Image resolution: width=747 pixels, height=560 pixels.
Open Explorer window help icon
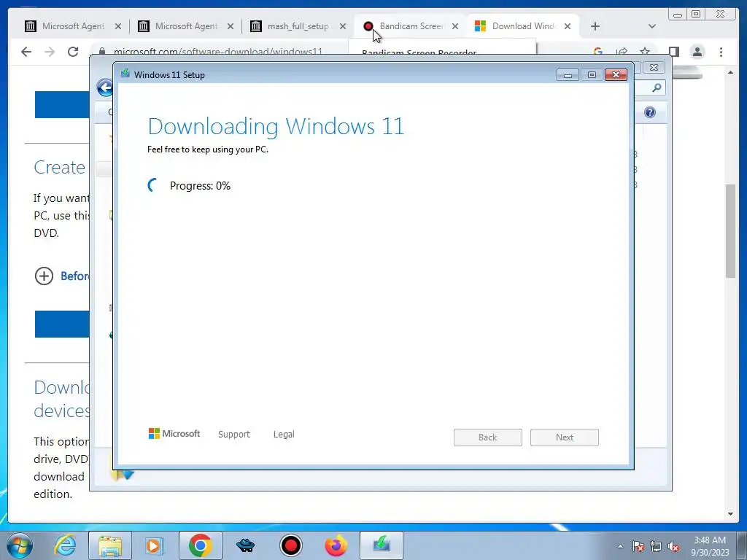[x=650, y=112]
